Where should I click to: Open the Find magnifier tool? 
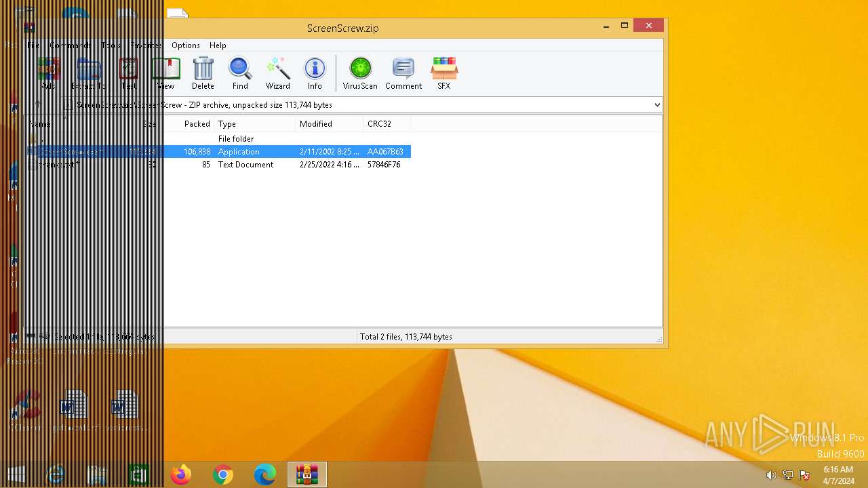(x=240, y=73)
